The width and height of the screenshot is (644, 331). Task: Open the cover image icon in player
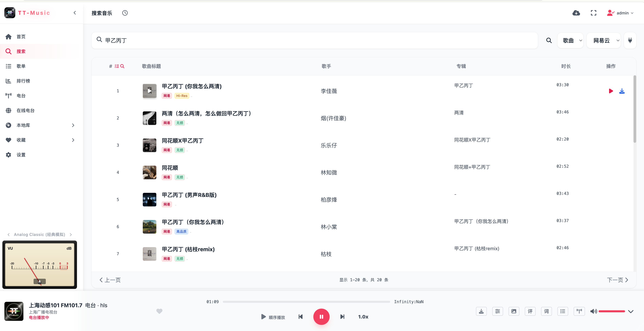tap(514, 311)
